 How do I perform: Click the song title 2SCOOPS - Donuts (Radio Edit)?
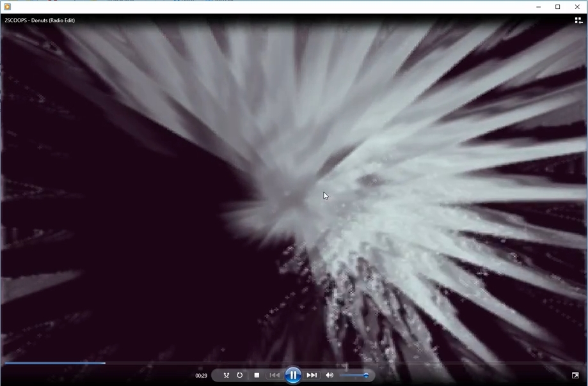tap(40, 20)
